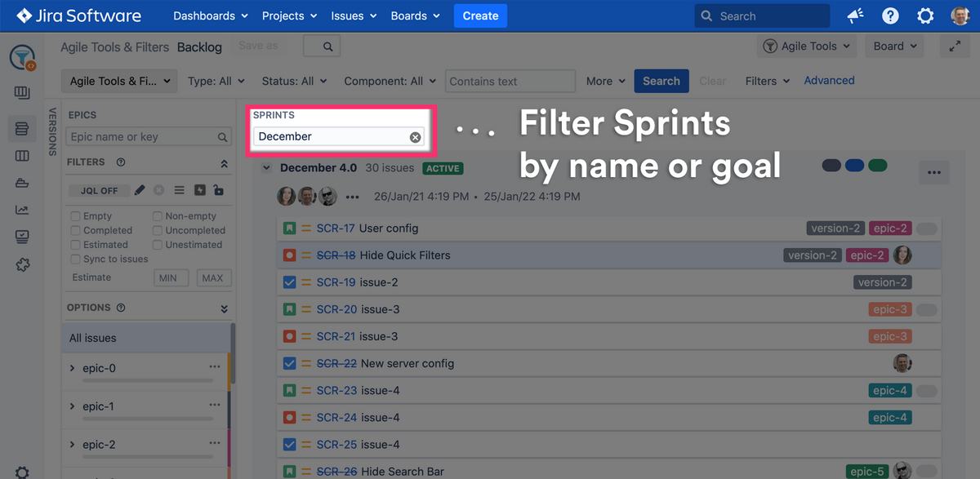980x479 pixels.
Task: Open the SCR-17 issue link
Action: (336, 228)
